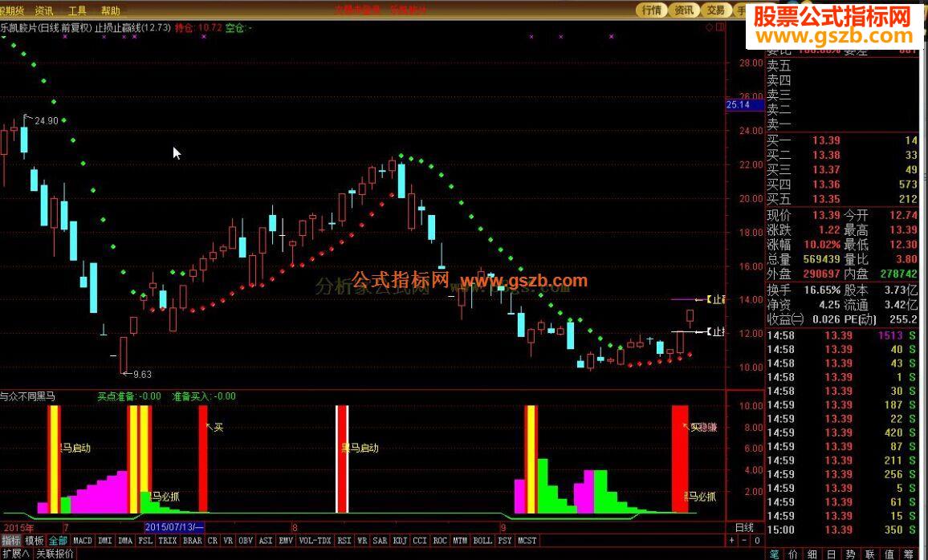The width and height of the screenshot is (928, 560).
Task: Click the 总量 569439 value
Action: (x=821, y=259)
